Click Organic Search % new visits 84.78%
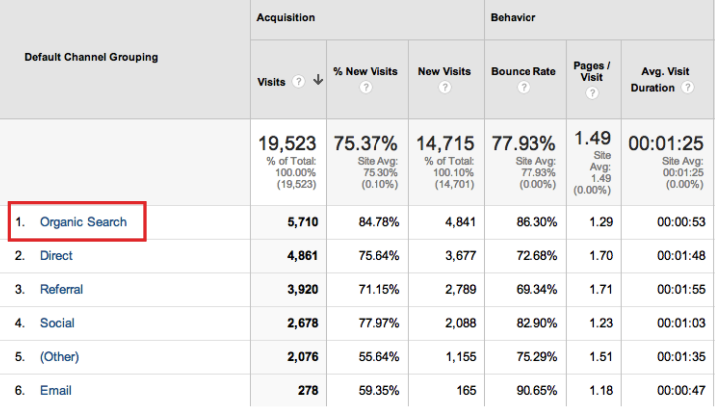 click(378, 222)
